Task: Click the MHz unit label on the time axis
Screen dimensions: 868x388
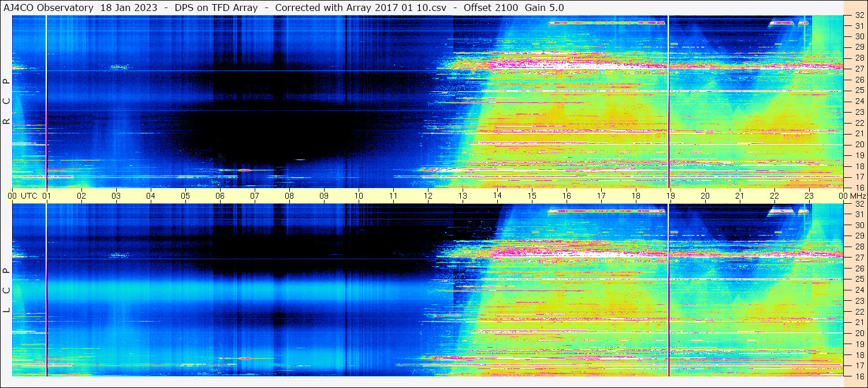Action: tap(857, 196)
